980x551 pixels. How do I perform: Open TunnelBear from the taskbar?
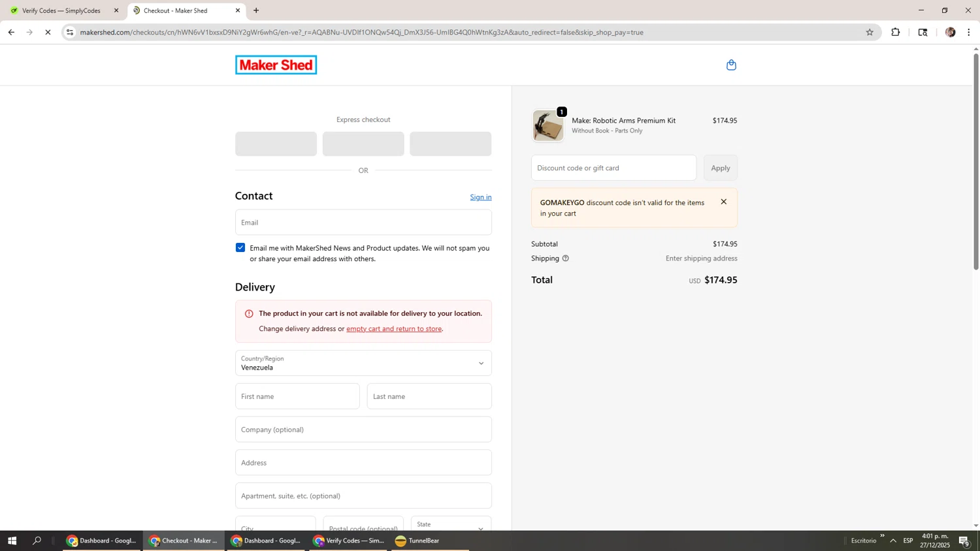point(430,541)
